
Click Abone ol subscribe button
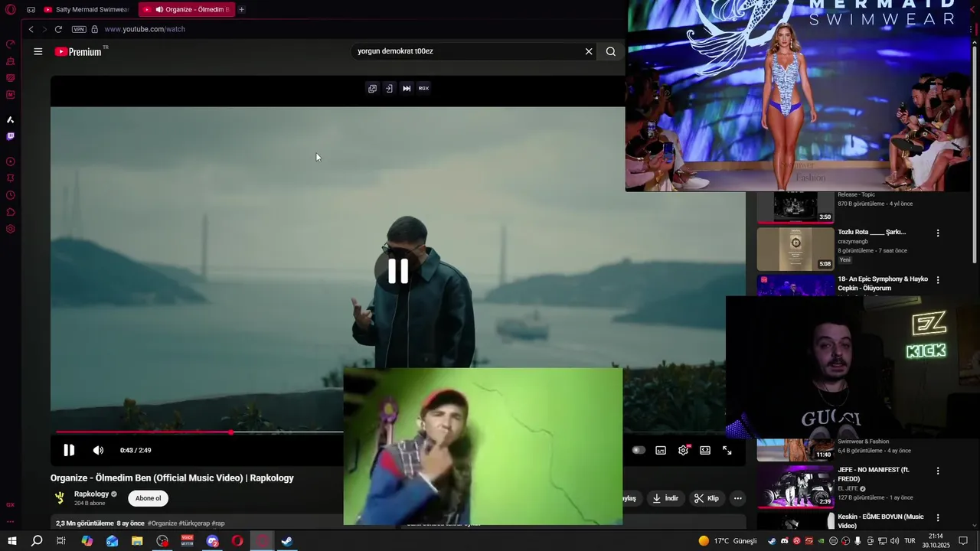(x=148, y=498)
